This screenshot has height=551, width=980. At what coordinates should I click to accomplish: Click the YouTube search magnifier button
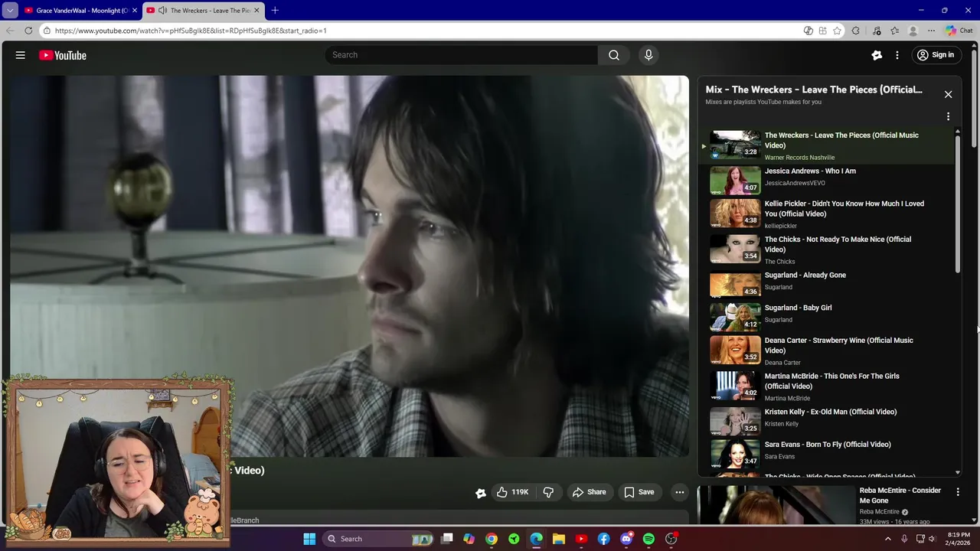pyautogui.click(x=613, y=55)
